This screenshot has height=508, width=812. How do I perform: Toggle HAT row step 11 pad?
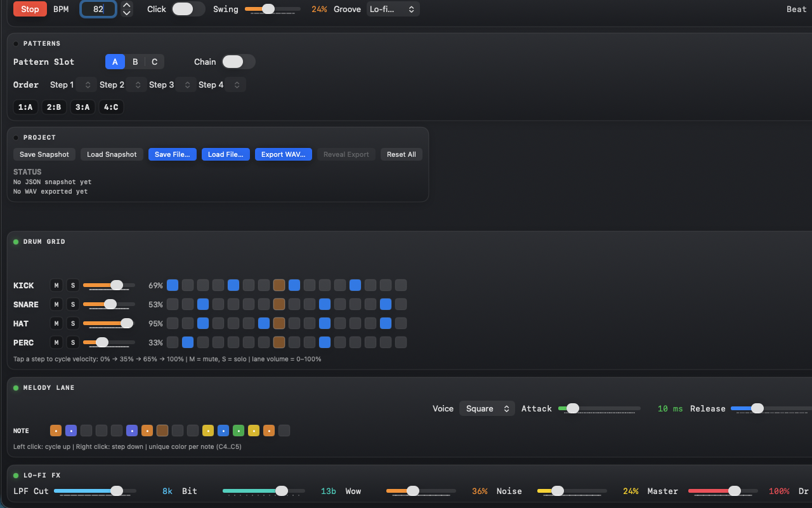(325, 323)
